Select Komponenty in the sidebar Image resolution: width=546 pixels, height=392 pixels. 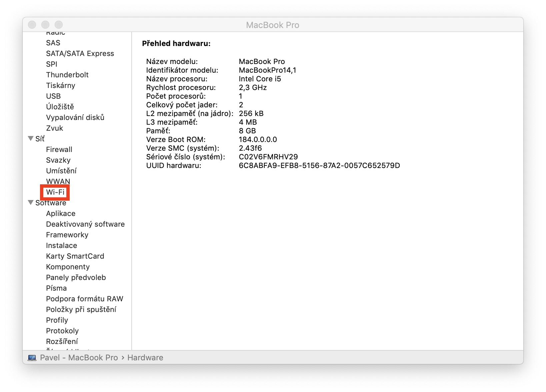(x=68, y=267)
